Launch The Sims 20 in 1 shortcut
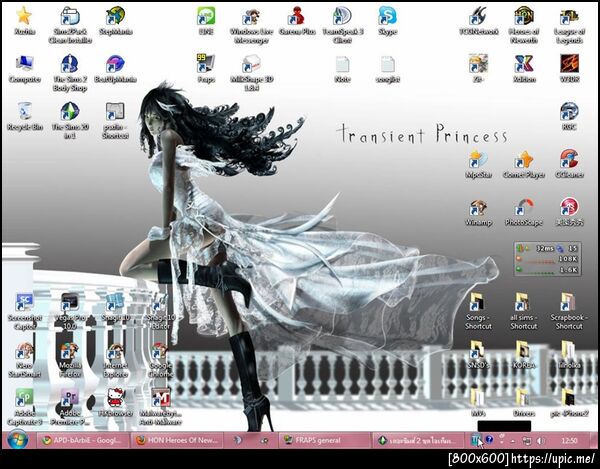The image size is (600, 469). coord(70,121)
